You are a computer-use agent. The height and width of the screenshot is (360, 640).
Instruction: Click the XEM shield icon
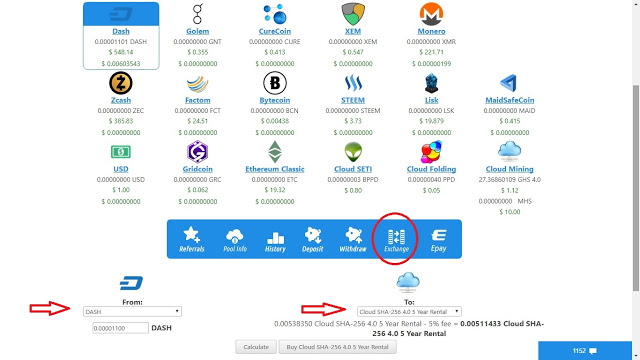click(x=353, y=14)
